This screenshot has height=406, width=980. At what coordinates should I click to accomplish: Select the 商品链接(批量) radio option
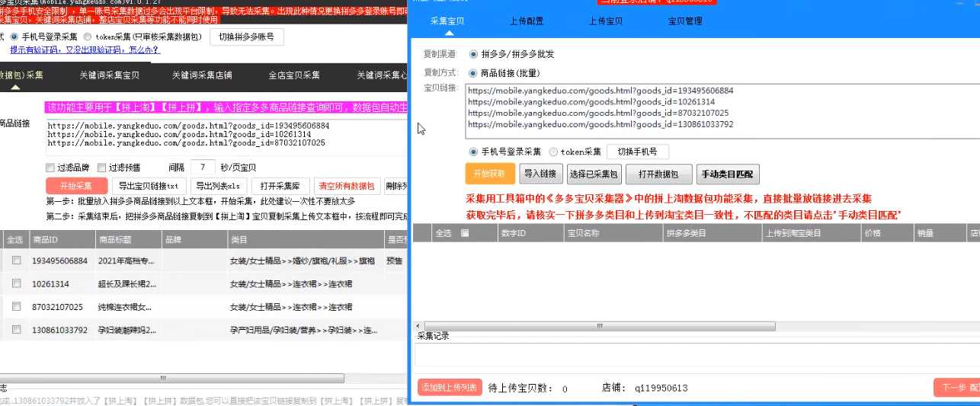474,74
